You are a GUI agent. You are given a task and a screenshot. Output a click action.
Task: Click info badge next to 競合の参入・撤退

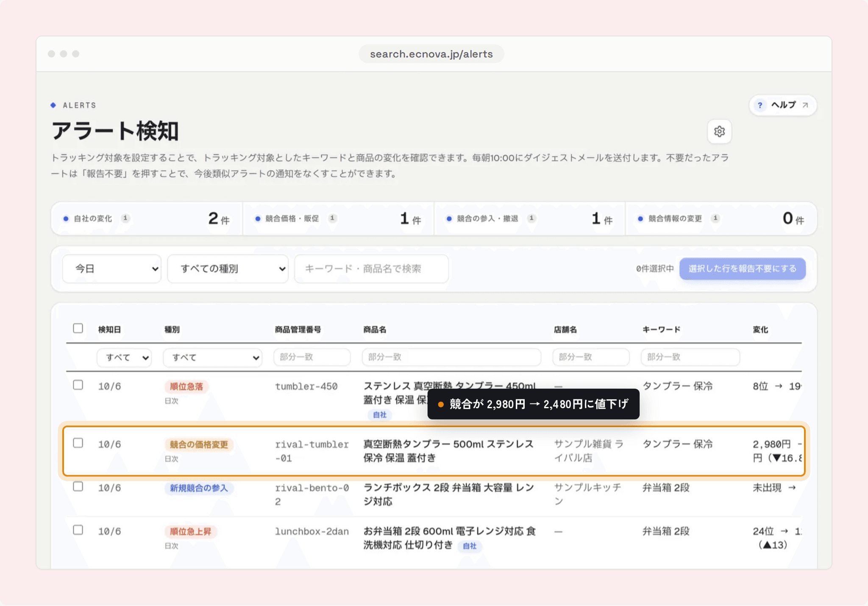tap(531, 218)
